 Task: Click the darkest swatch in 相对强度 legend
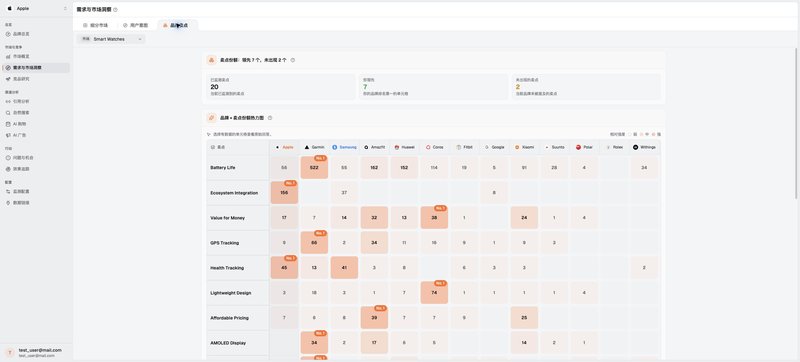(x=654, y=134)
